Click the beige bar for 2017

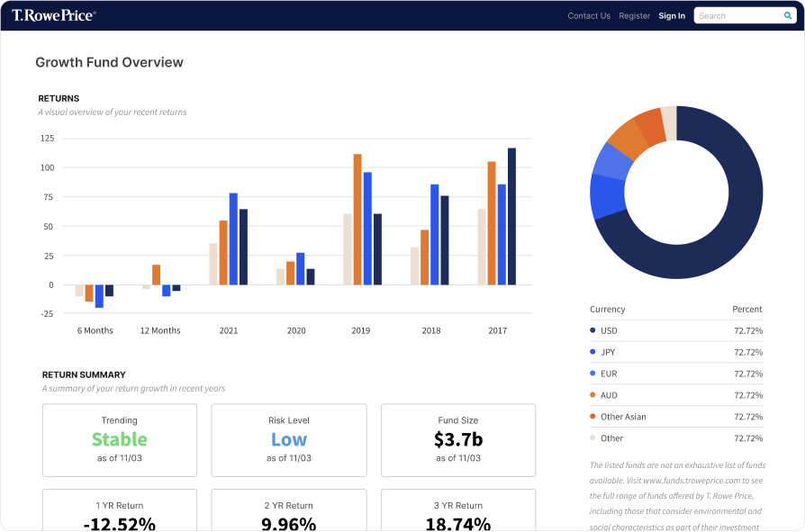[482, 247]
